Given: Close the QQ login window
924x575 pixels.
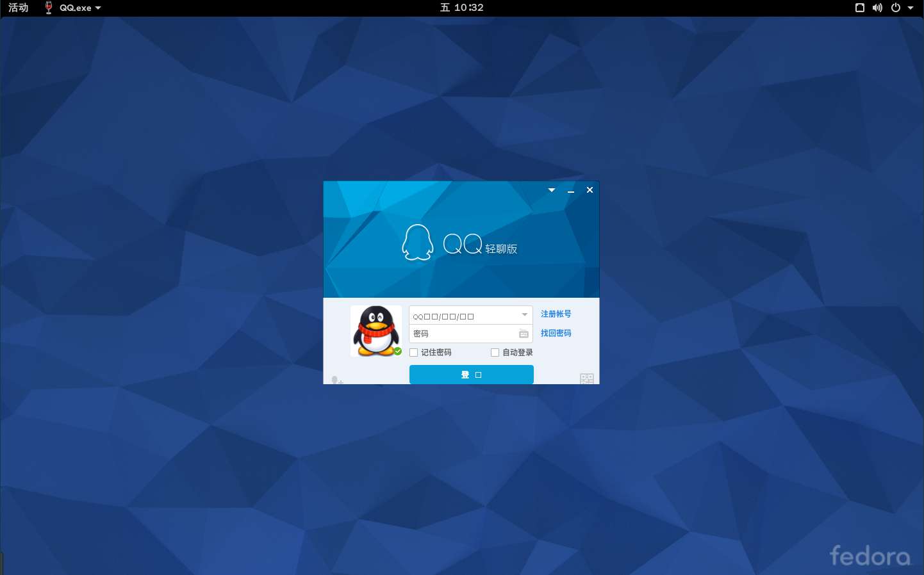Looking at the screenshot, I should click(x=590, y=190).
